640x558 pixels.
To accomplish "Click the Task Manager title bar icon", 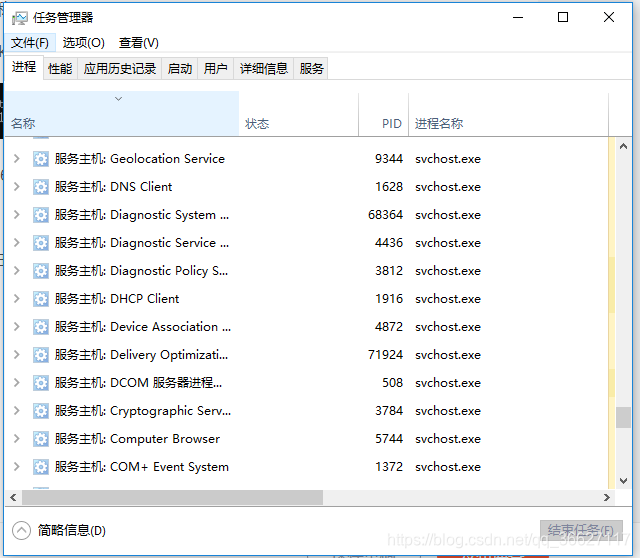I will click(x=19, y=18).
